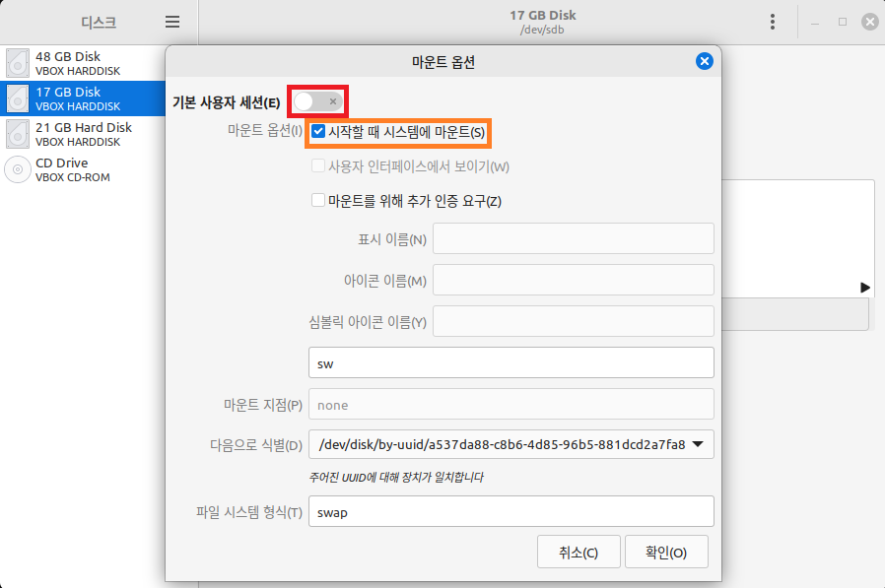This screenshot has height=588, width=885.
Task: Enable additional authorization to mount checkbox
Action: pos(318,200)
